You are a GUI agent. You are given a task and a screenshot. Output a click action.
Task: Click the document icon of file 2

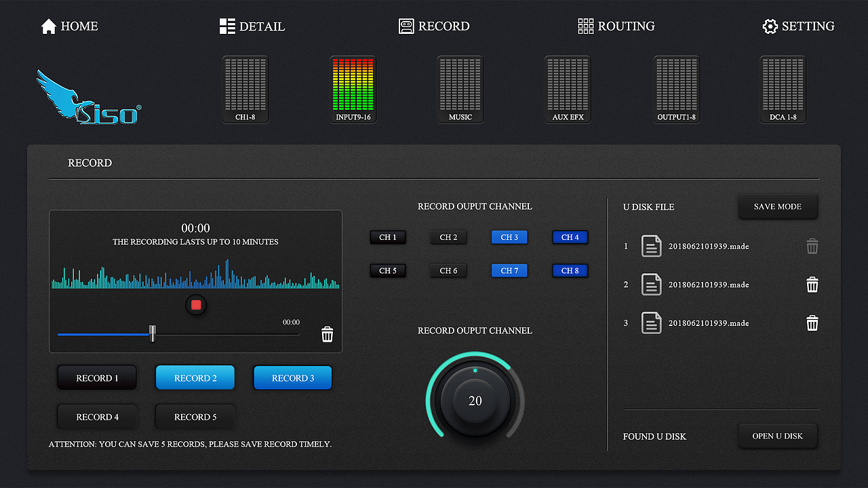point(652,285)
